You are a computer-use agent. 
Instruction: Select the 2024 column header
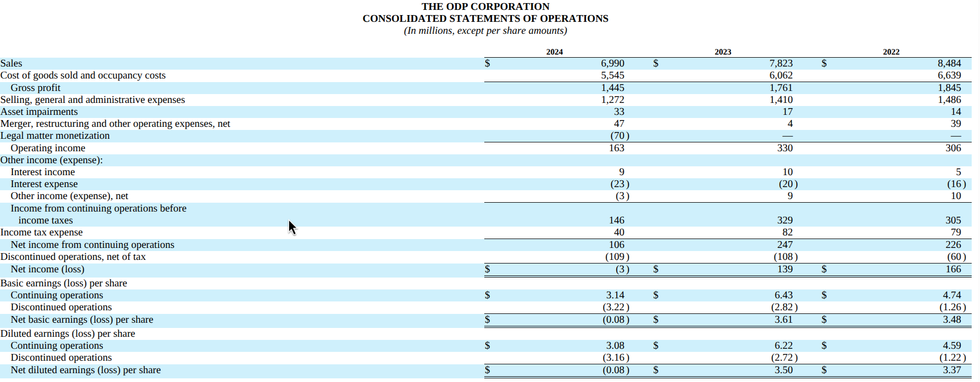tap(554, 52)
